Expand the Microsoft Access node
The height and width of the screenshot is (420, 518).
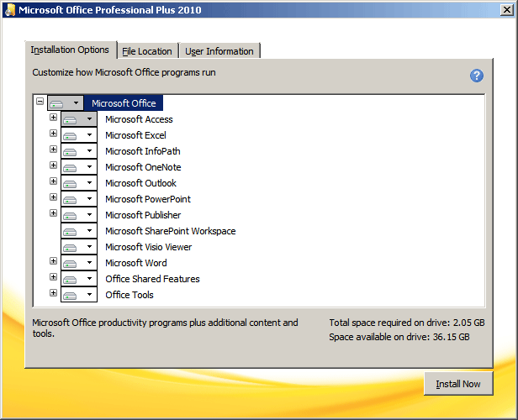[53, 117]
